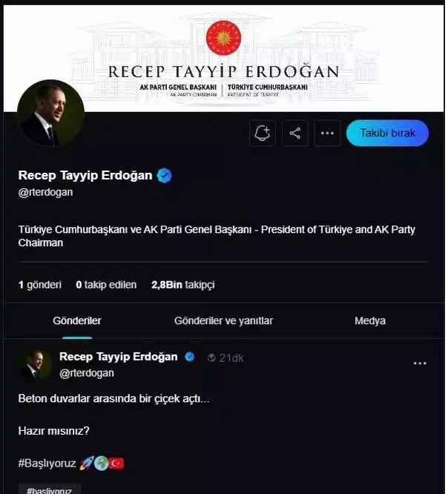Open the Medya tab
The width and height of the screenshot is (448, 494).
(369, 320)
